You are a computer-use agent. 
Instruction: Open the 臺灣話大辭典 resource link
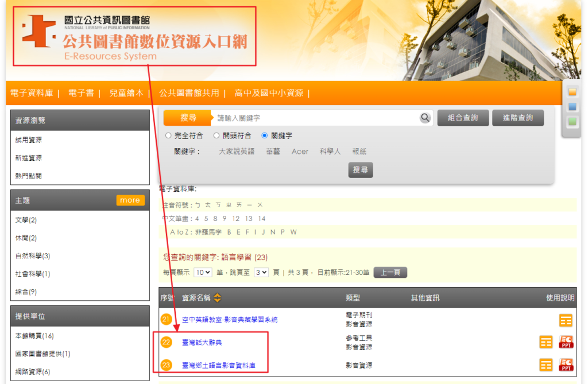[202, 343]
